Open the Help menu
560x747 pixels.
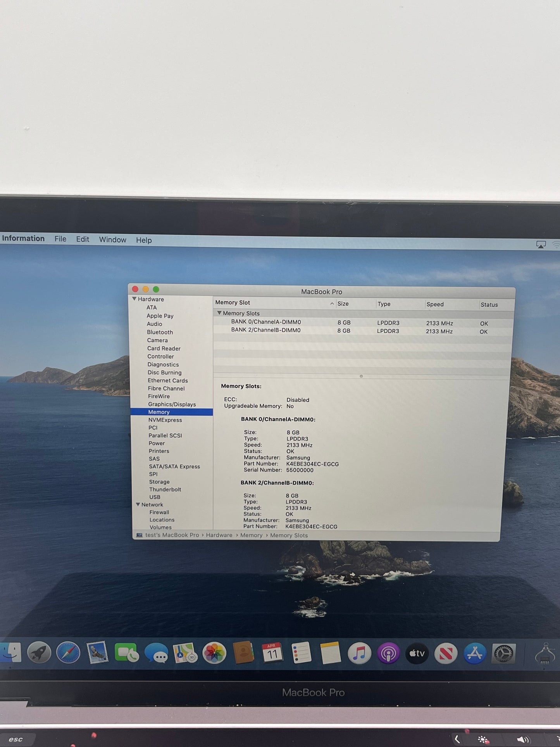144,240
